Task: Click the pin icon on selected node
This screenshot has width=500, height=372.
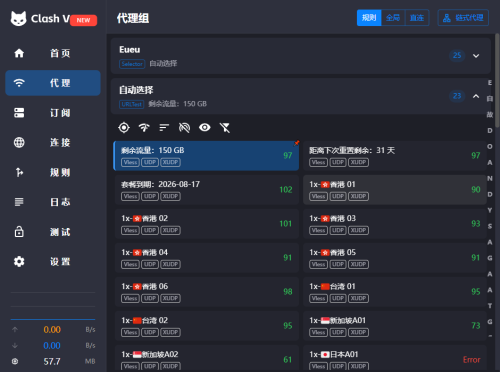Action: [296, 143]
